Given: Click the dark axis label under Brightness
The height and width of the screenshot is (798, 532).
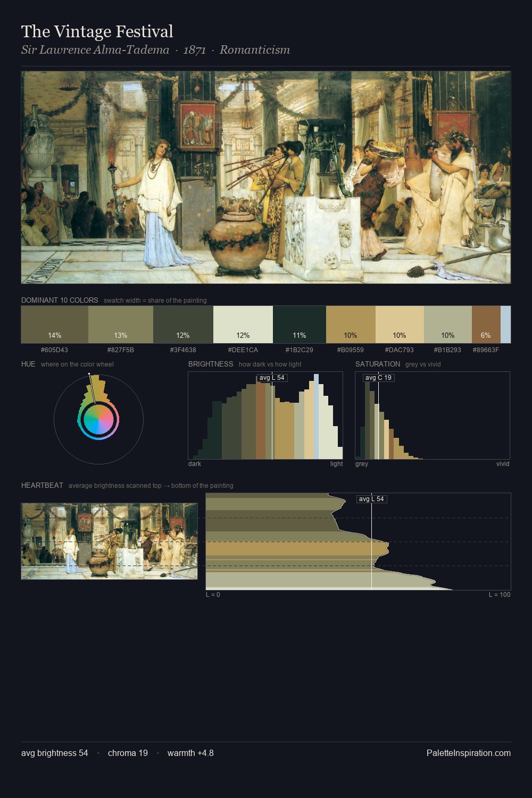Looking at the screenshot, I should pos(195,464).
